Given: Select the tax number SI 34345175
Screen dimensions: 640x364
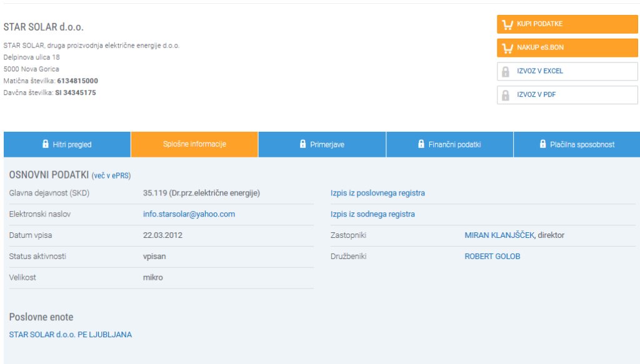Looking at the screenshot, I should click(76, 92).
